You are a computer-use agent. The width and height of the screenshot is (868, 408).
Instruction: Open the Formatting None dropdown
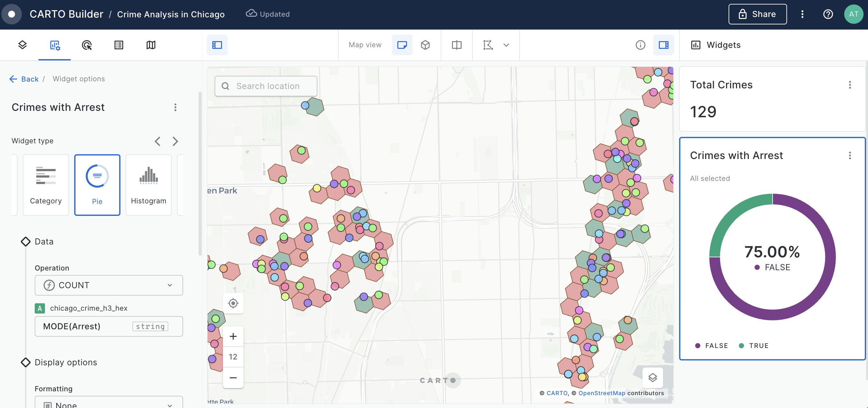(x=109, y=403)
